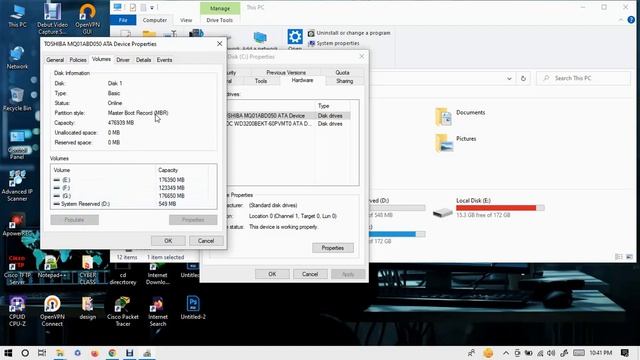Switch to Policies tab
The image size is (640, 360).
pos(78,60)
